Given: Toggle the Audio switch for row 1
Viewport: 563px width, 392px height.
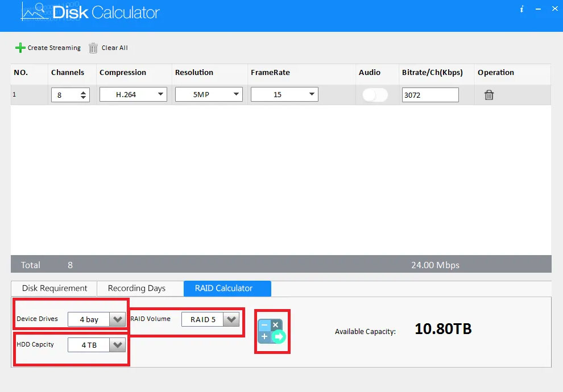Looking at the screenshot, I should pyautogui.click(x=375, y=95).
